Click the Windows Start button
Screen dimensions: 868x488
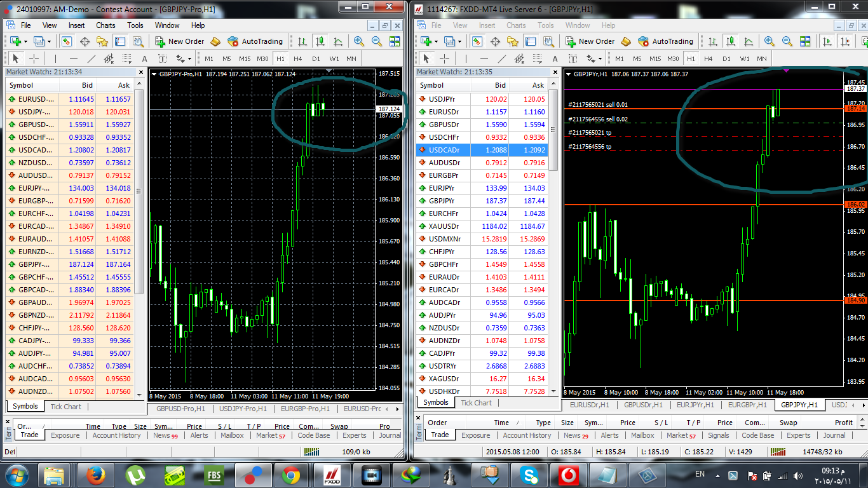pos(16,475)
